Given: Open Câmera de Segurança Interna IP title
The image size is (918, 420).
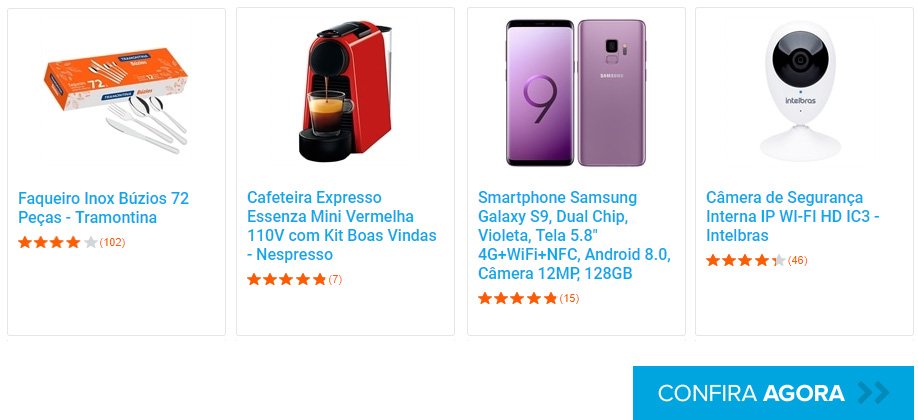Looking at the screenshot, I should (792, 216).
